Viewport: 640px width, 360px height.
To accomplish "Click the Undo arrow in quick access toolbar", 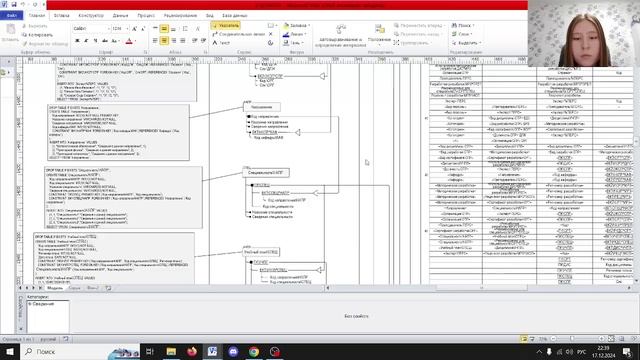I will click(x=24, y=4).
